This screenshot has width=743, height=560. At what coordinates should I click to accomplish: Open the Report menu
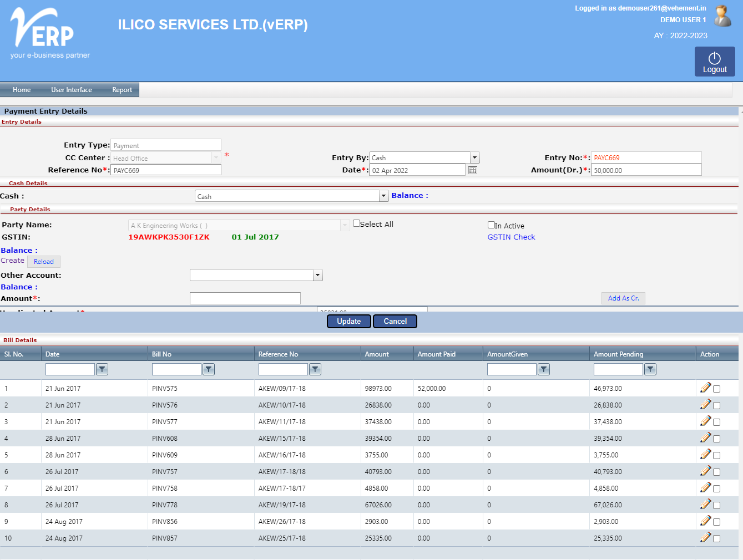click(x=122, y=90)
